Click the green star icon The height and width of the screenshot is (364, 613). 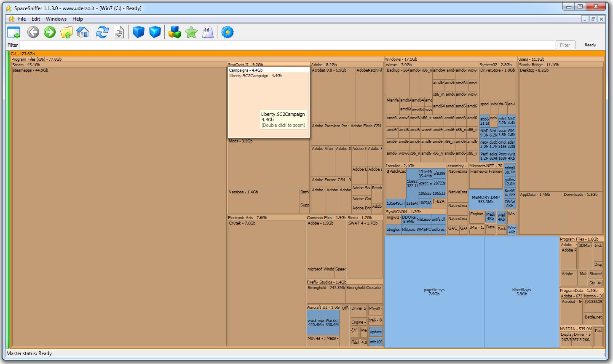coord(191,32)
